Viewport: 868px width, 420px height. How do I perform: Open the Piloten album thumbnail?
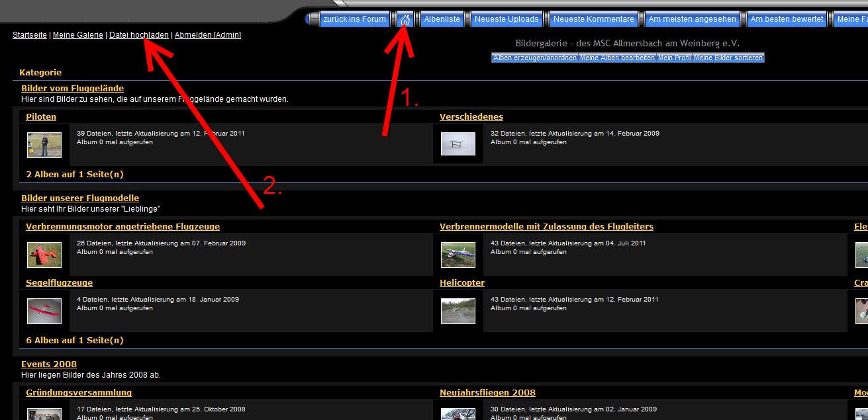[x=44, y=144]
